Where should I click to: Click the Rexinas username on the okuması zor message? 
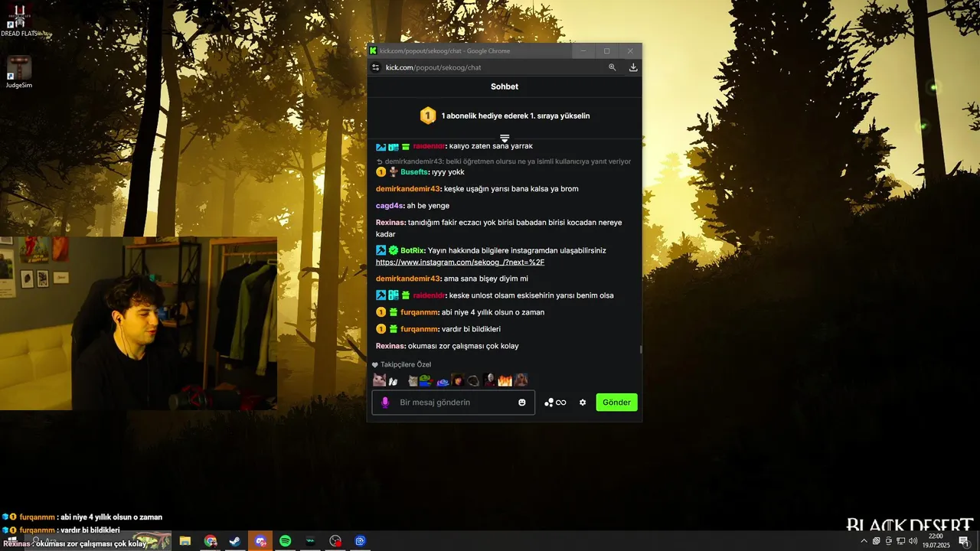point(390,346)
